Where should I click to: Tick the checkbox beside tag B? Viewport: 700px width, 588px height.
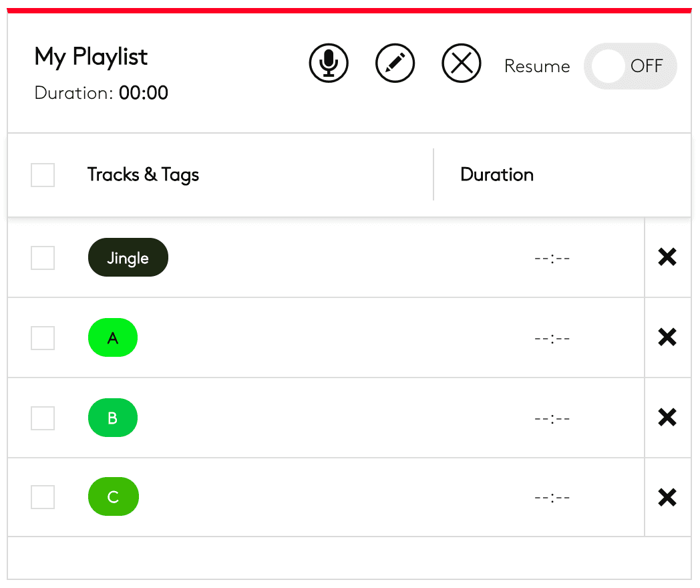(x=43, y=418)
